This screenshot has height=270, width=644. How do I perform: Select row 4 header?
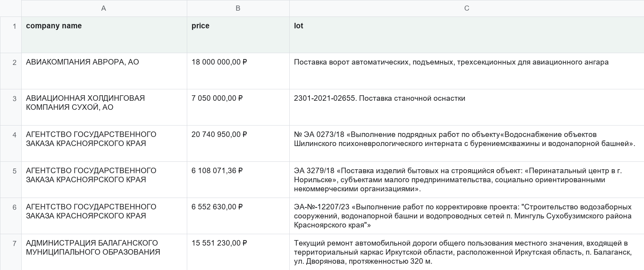(x=11, y=143)
